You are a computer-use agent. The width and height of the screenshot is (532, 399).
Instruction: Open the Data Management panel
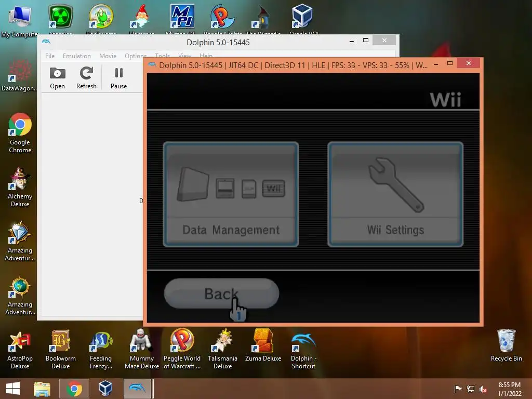point(231,194)
